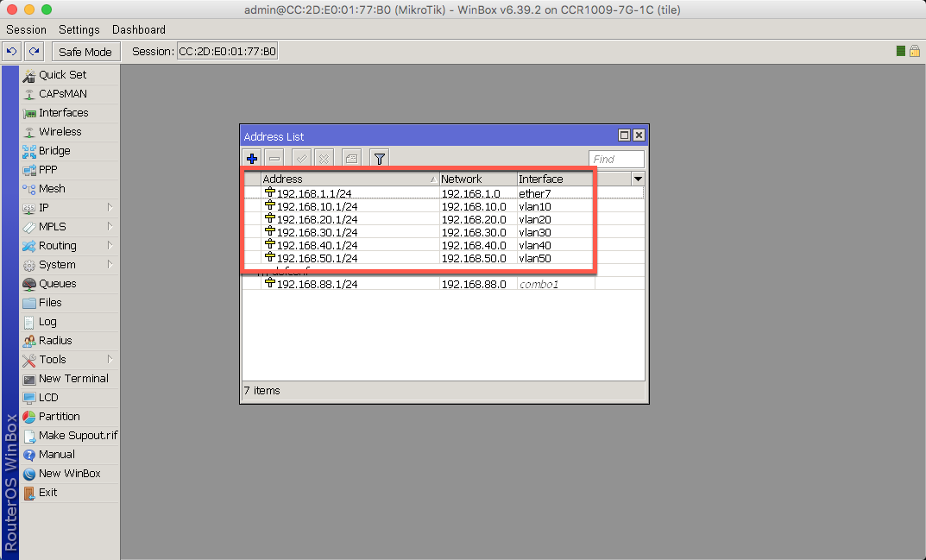Open New Terminal from the sidebar
This screenshot has width=926, height=560.
tap(70, 379)
